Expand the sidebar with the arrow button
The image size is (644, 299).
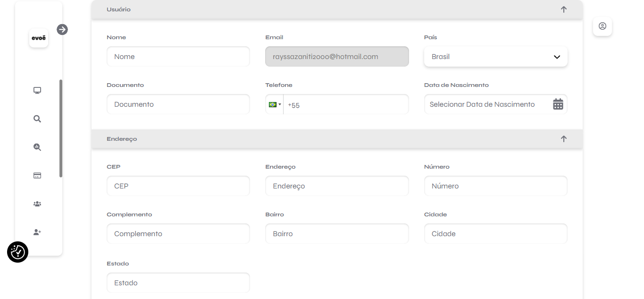[x=62, y=30]
